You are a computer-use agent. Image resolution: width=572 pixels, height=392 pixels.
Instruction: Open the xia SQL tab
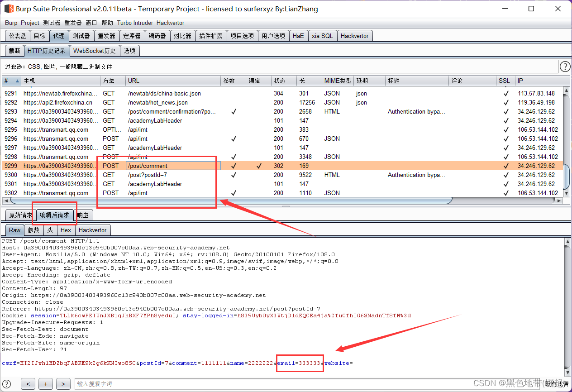[322, 36]
